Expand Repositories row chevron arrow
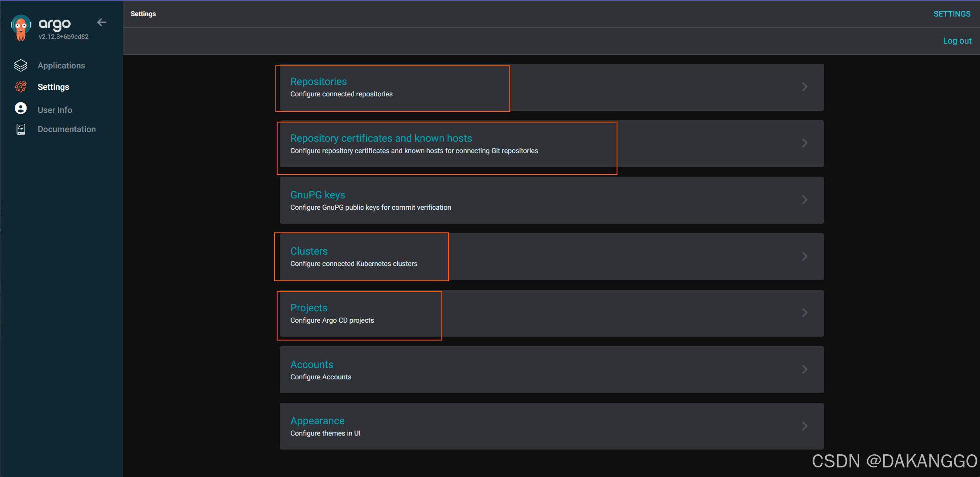 coord(804,87)
